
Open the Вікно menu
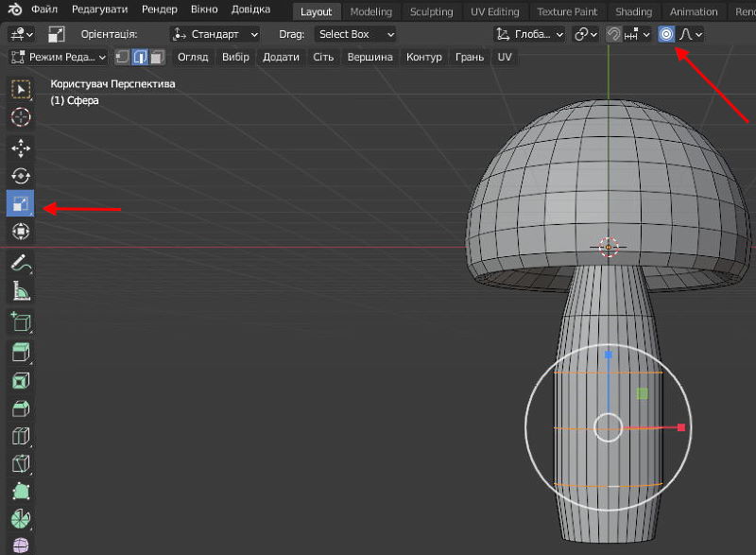204,9
